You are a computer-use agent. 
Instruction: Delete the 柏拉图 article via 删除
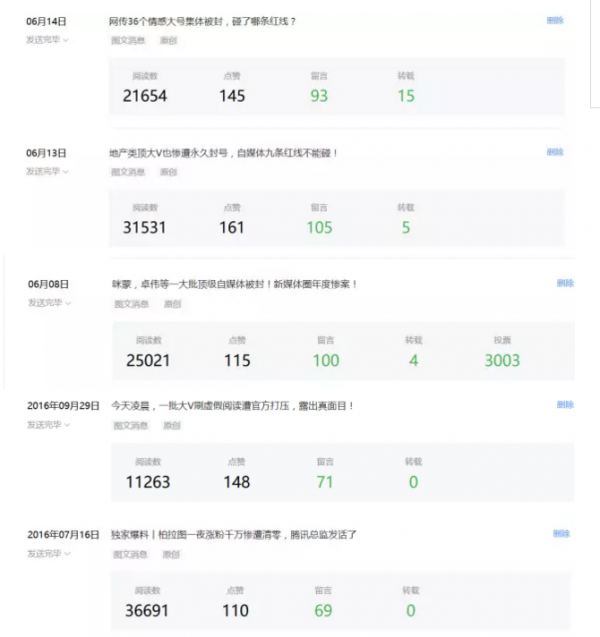[561, 534]
